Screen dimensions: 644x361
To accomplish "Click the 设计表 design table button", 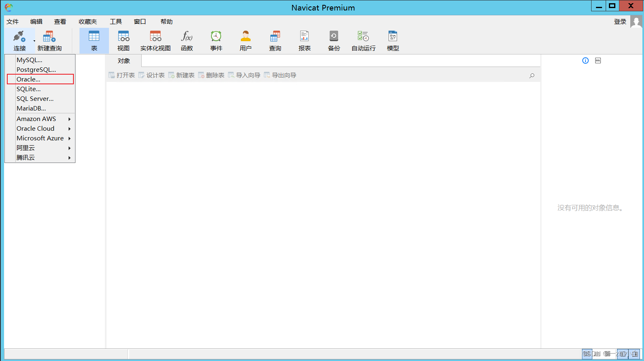I will 151,75.
